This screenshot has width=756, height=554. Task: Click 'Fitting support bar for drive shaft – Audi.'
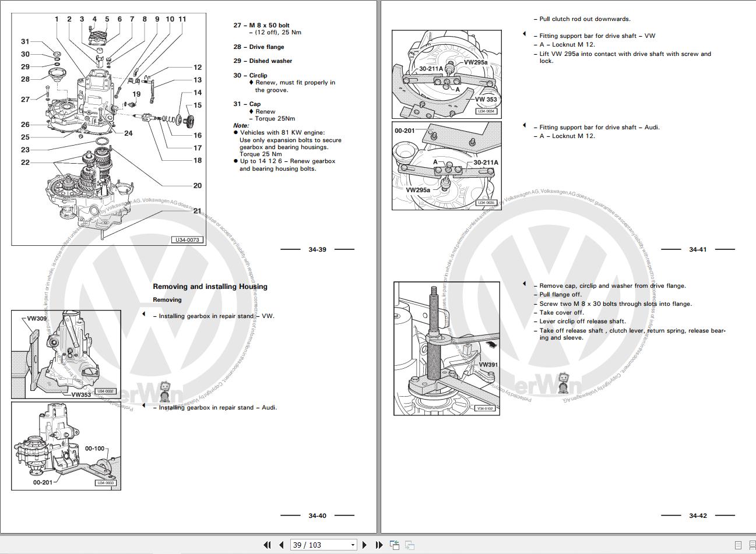596,127
